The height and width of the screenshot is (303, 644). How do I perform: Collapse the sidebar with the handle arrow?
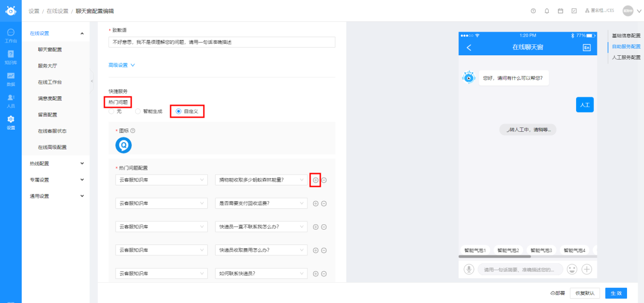[x=91, y=81]
